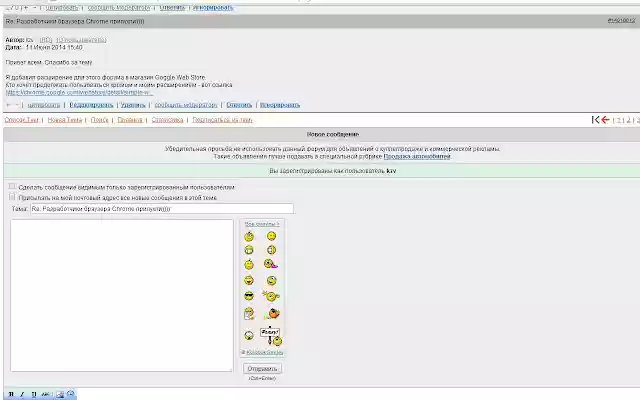Apply bold formatting in the editor toolbar

tap(11, 394)
